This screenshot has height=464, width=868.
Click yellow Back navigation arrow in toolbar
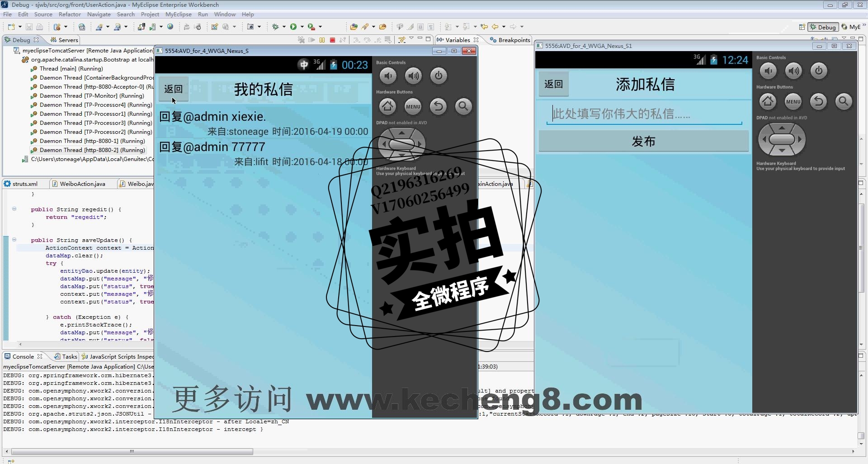pyautogui.click(x=495, y=27)
